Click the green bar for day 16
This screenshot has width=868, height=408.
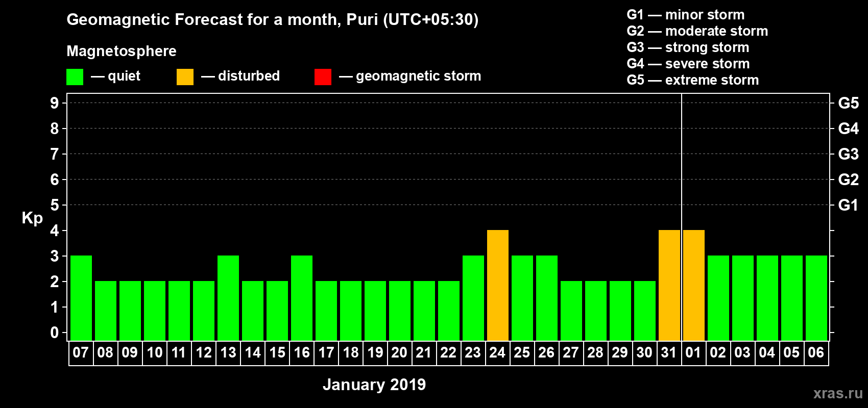[302, 298]
